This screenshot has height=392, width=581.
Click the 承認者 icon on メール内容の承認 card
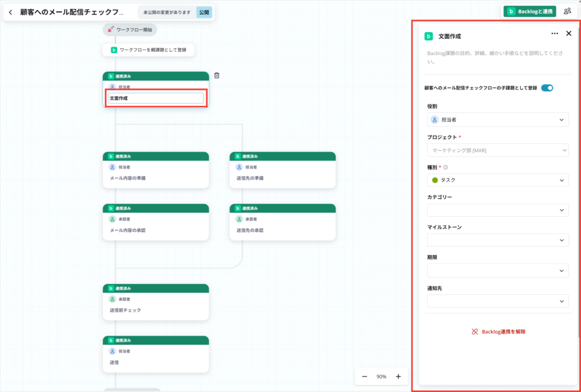pyautogui.click(x=112, y=219)
